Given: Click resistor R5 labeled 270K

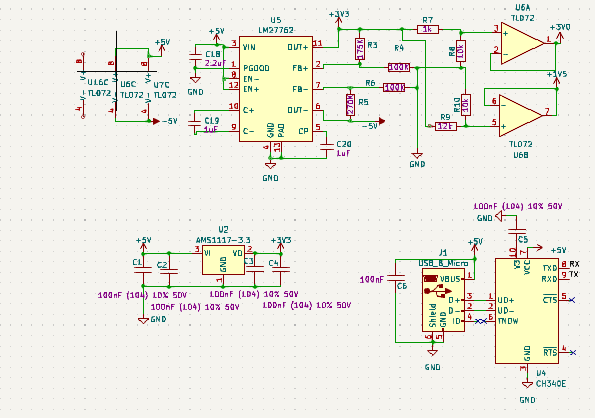Looking at the screenshot, I should tap(350, 105).
